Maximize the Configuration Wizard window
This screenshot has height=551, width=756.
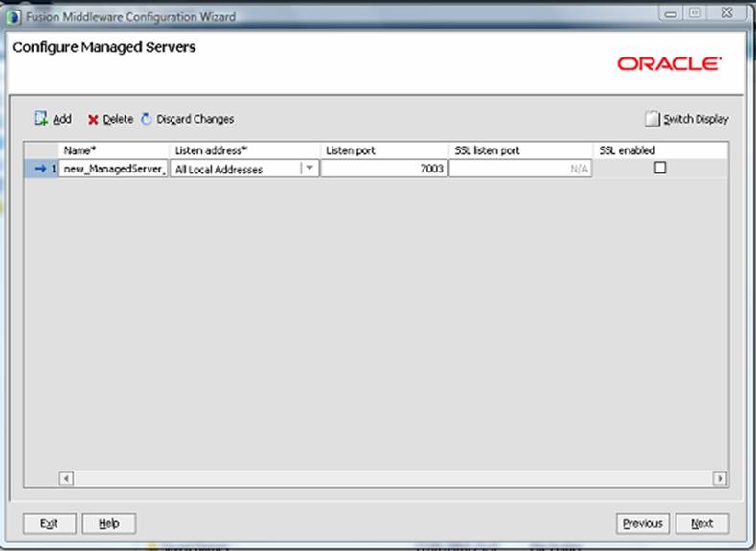click(x=695, y=13)
